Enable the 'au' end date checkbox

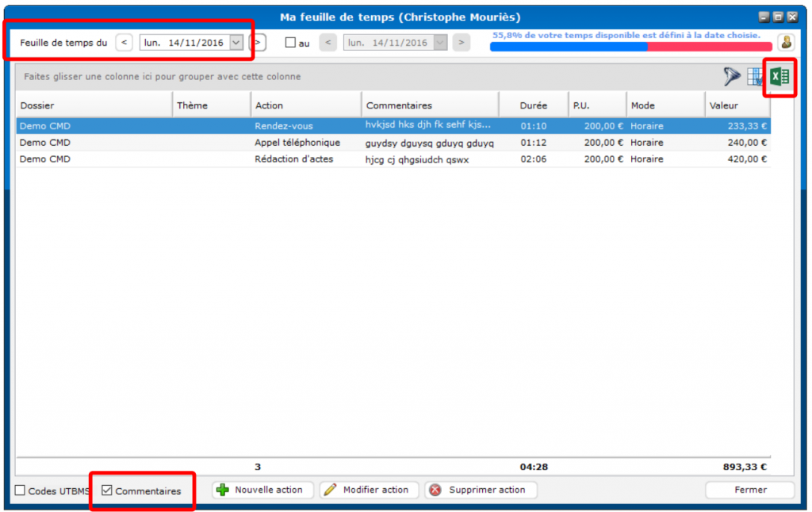(x=290, y=43)
